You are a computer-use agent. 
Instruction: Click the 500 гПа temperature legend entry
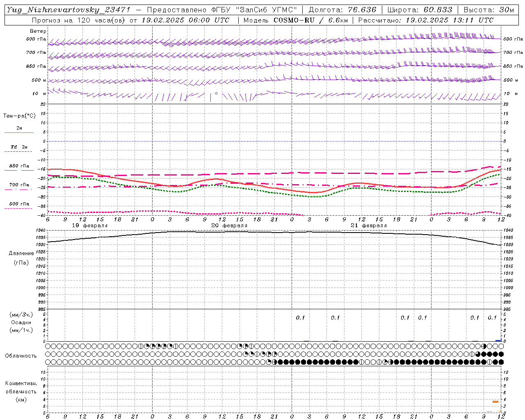[x=19, y=204]
